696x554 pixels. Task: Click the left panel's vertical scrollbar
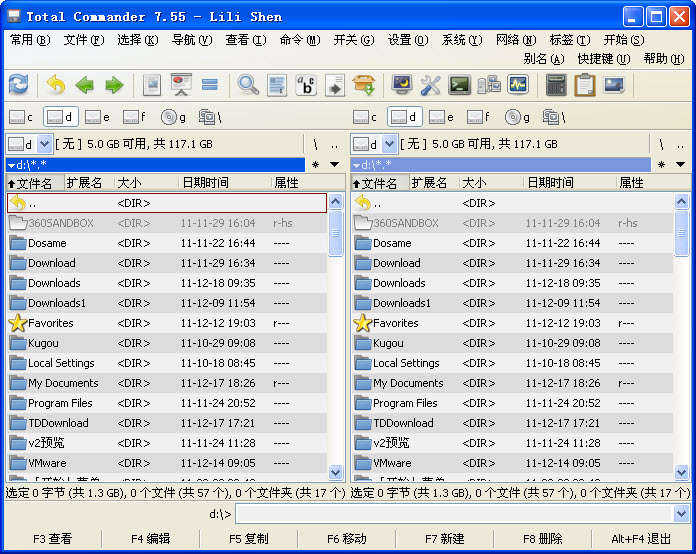[336, 340]
